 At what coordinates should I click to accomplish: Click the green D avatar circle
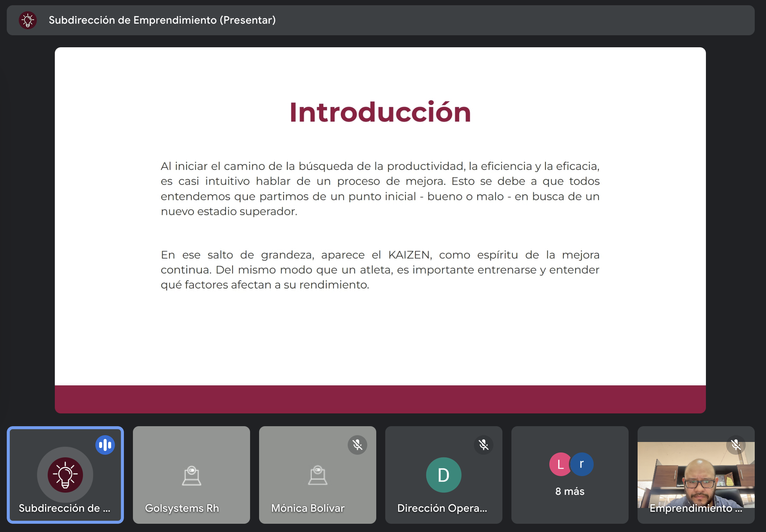click(x=443, y=475)
